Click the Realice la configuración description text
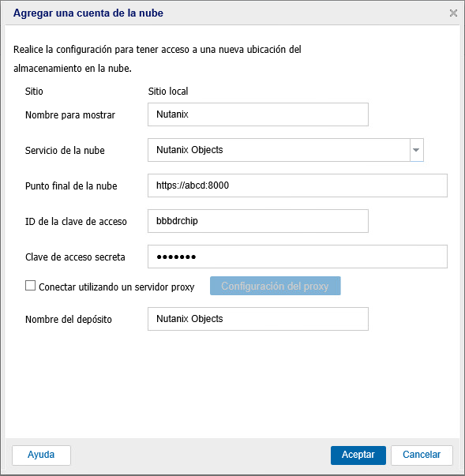Screen dimensions: 465x476 [157, 58]
